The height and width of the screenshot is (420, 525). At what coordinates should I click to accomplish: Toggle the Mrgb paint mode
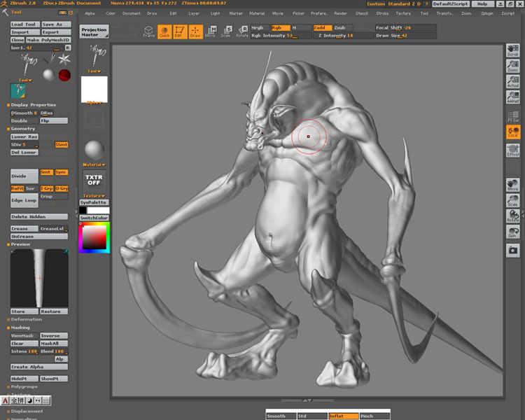pos(260,28)
